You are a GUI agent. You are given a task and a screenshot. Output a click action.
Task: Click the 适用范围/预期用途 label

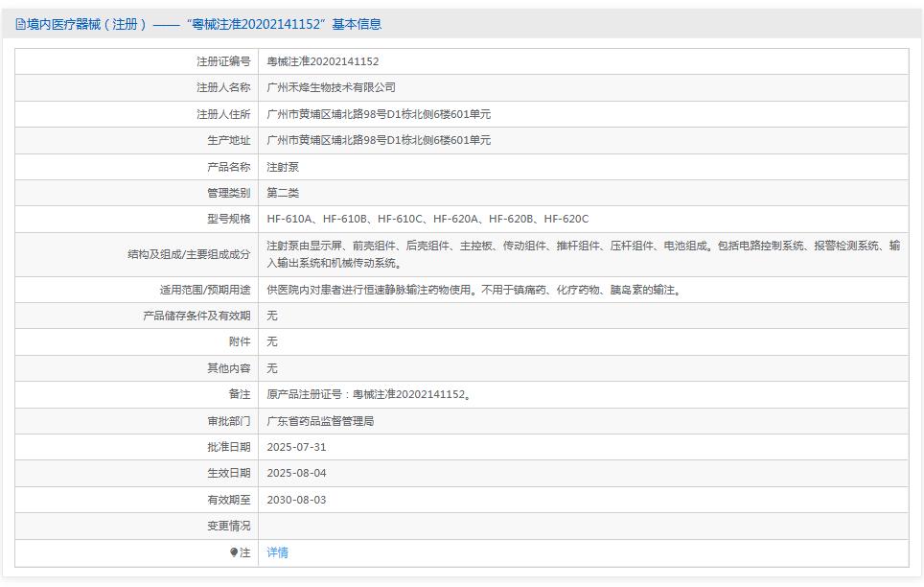(x=205, y=290)
